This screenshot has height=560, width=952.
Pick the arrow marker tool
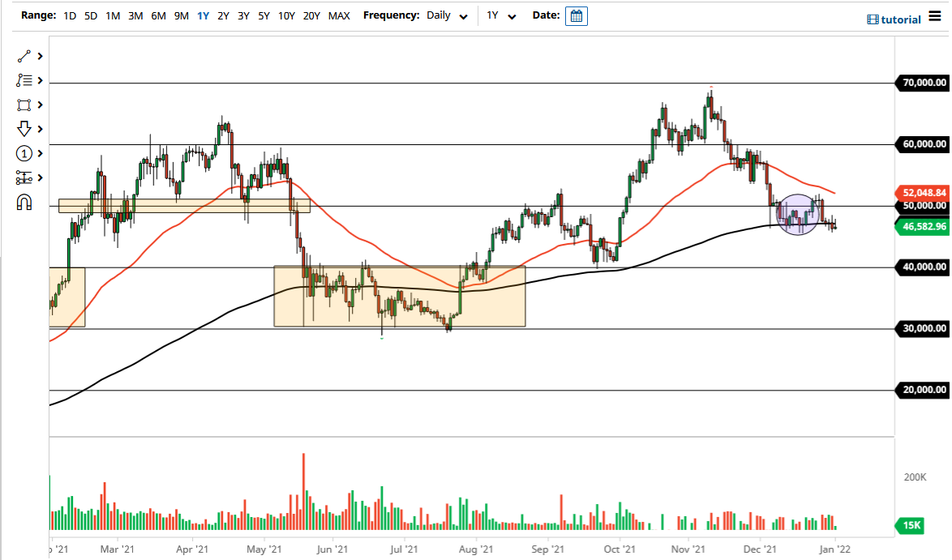point(24,129)
